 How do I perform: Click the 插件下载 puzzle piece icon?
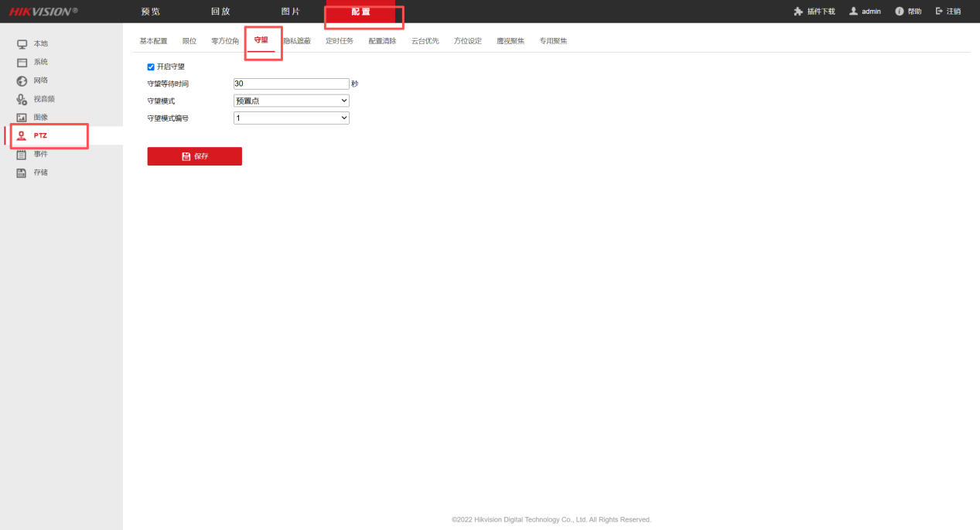point(798,12)
